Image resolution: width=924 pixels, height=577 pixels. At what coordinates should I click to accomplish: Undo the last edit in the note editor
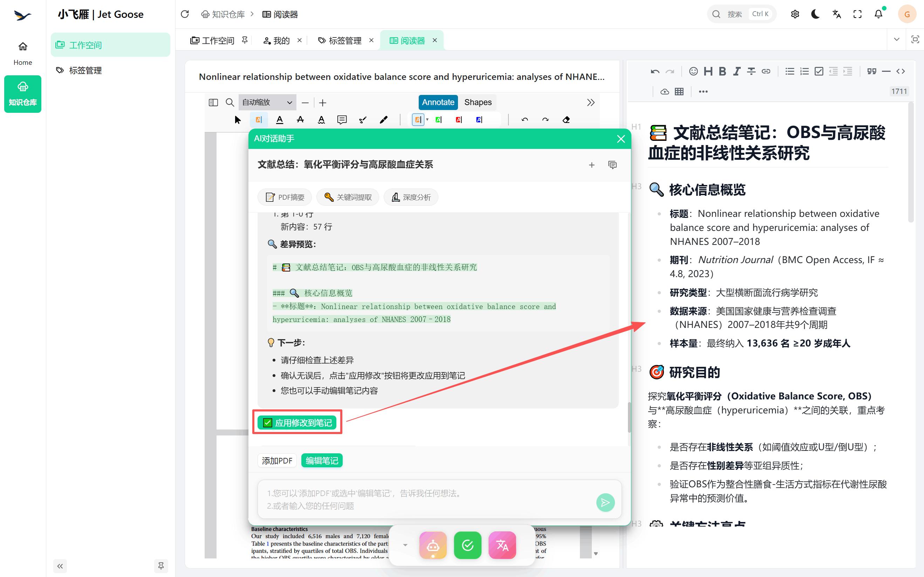tap(655, 71)
